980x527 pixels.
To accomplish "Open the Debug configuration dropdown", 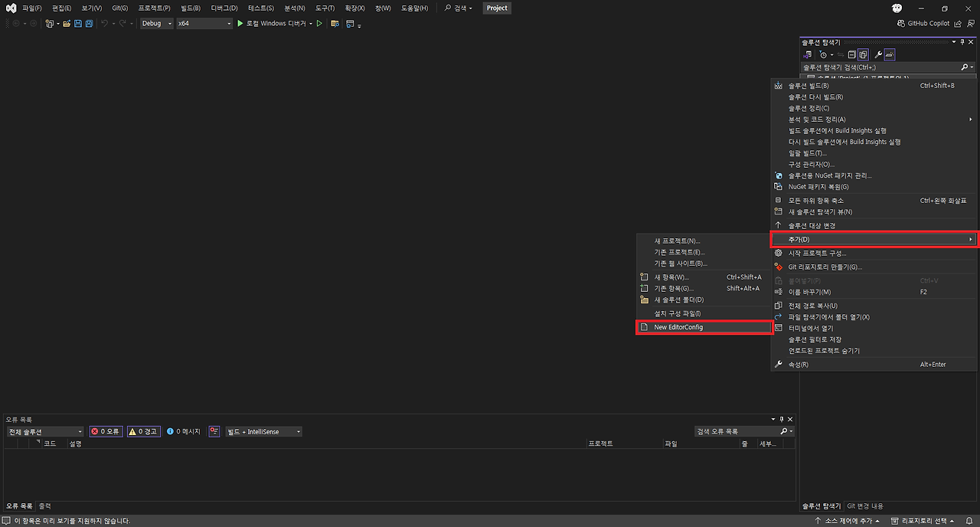I will (156, 24).
